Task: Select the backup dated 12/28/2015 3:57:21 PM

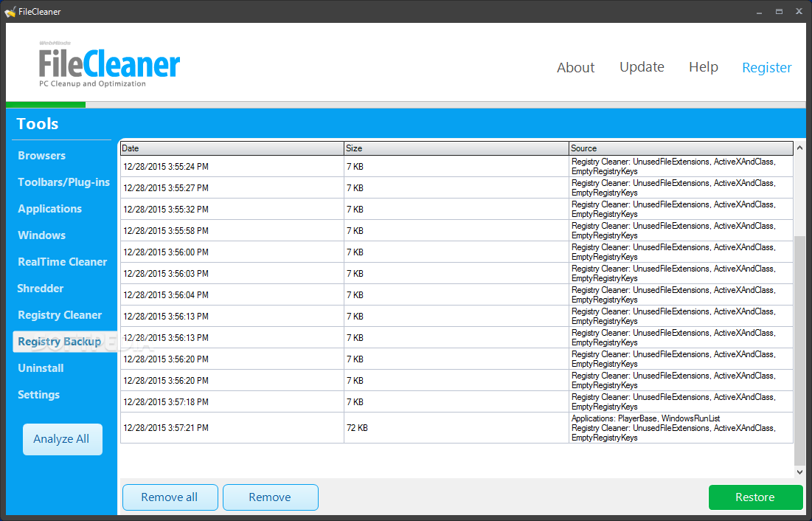Action: coord(457,428)
